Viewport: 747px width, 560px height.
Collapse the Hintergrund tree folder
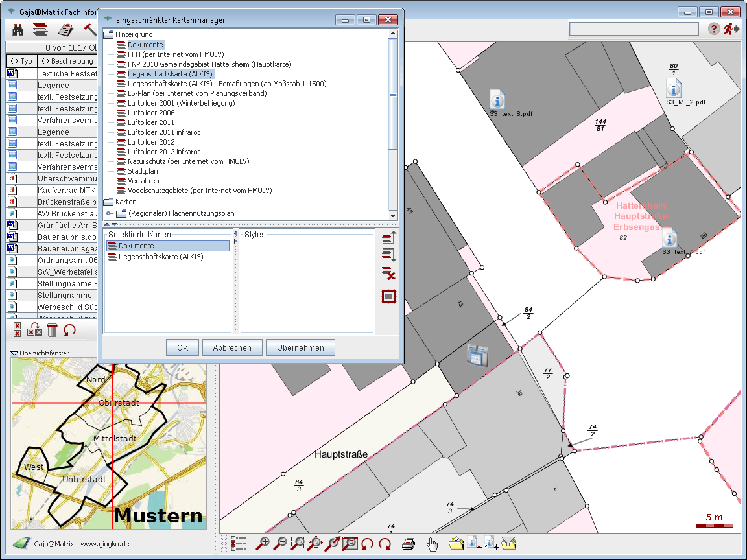click(x=108, y=34)
